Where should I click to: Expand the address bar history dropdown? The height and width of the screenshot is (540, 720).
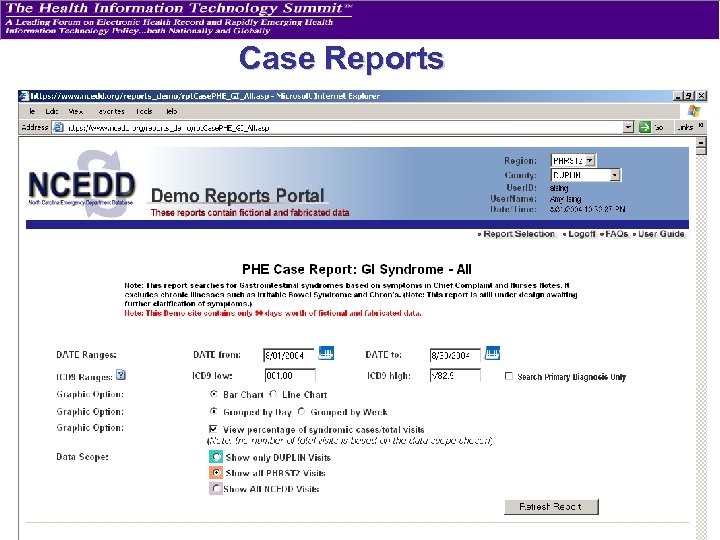tap(629, 127)
